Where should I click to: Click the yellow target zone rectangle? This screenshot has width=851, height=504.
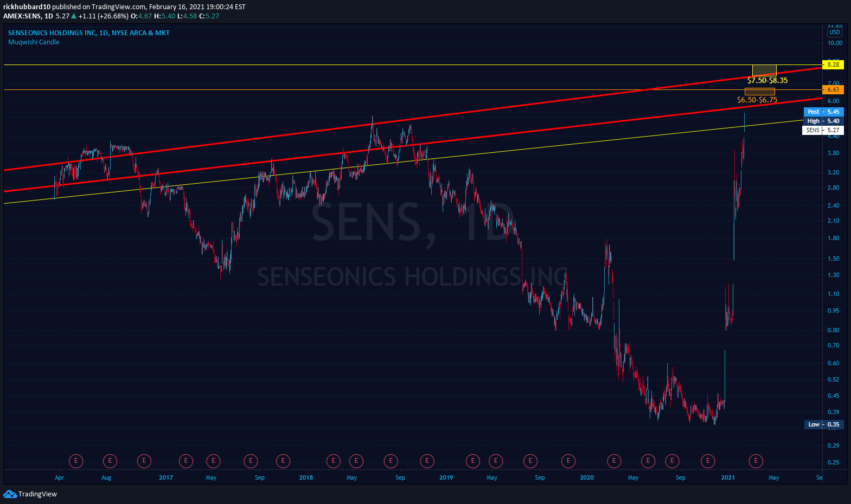pos(764,70)
